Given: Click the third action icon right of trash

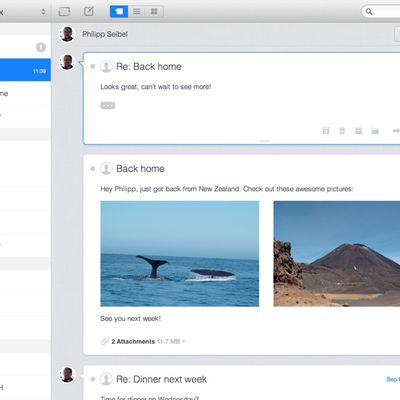Looking at the screenshot, I should pos(358,131).
